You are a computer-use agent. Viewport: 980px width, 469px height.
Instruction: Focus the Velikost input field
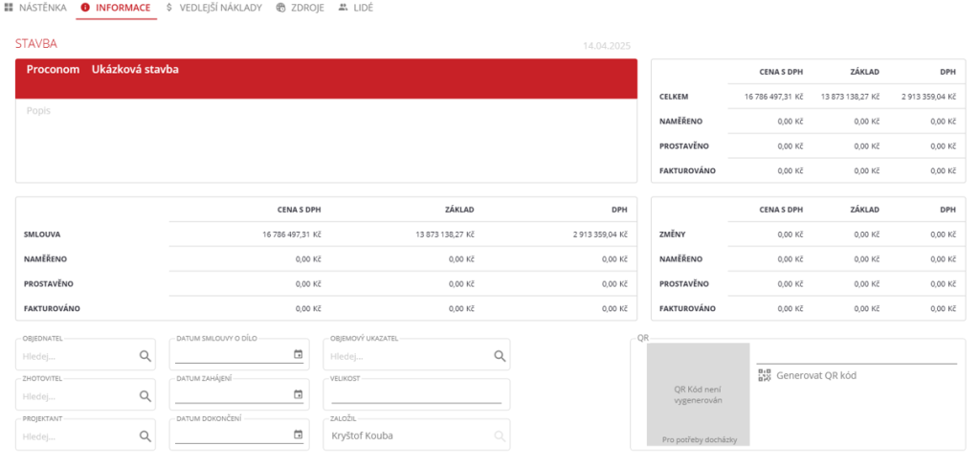[415, 395]
